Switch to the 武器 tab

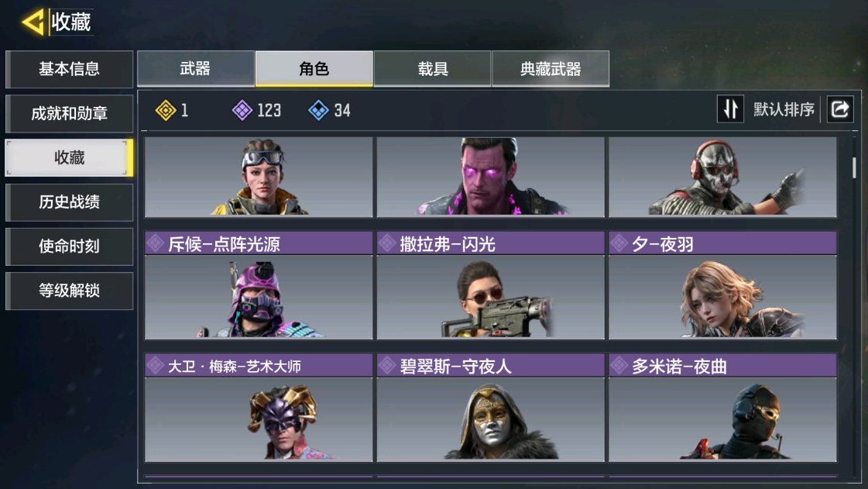coord(196,69)
